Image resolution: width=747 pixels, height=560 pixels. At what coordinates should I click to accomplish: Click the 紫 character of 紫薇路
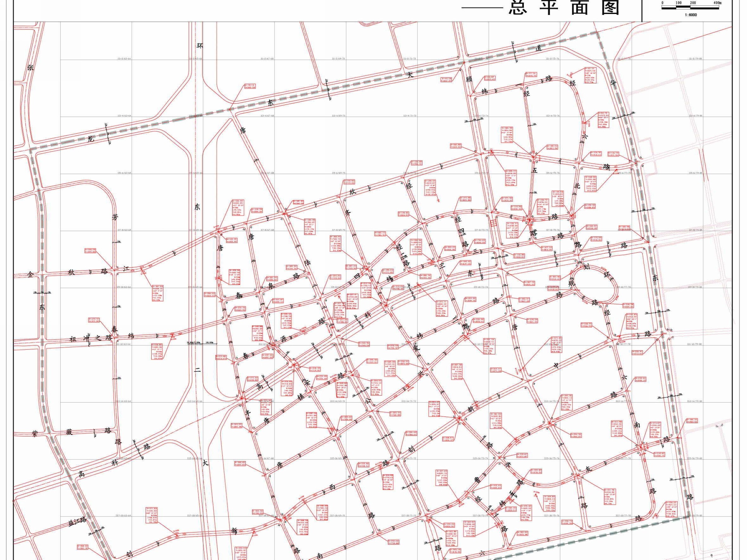pos(35,434)
